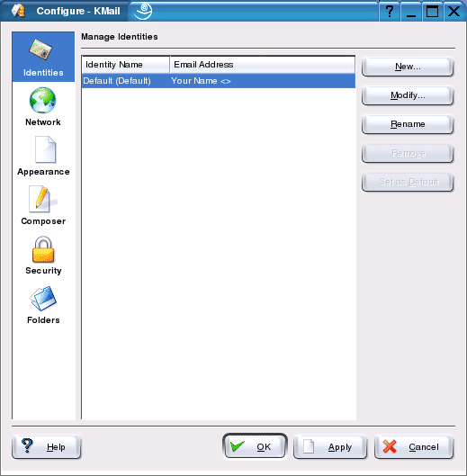Rename the selected identity
The width and height of the screenshot is (467, 476).
pos(408,124)
